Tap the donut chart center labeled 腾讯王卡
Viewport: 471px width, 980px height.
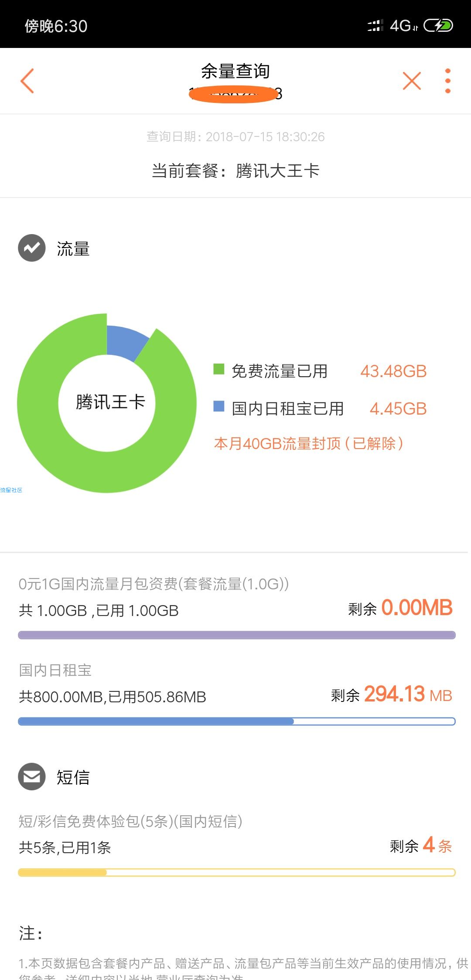[x=110, y=402]
